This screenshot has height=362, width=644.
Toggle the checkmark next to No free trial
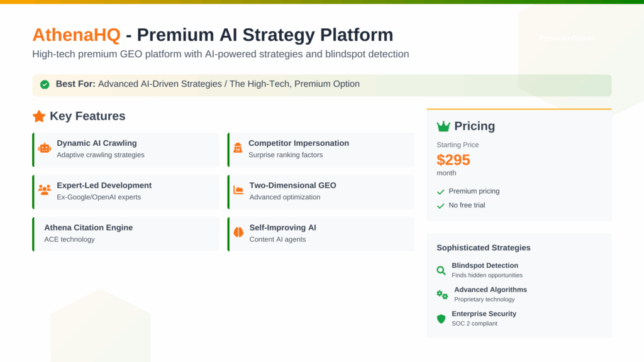440,206
